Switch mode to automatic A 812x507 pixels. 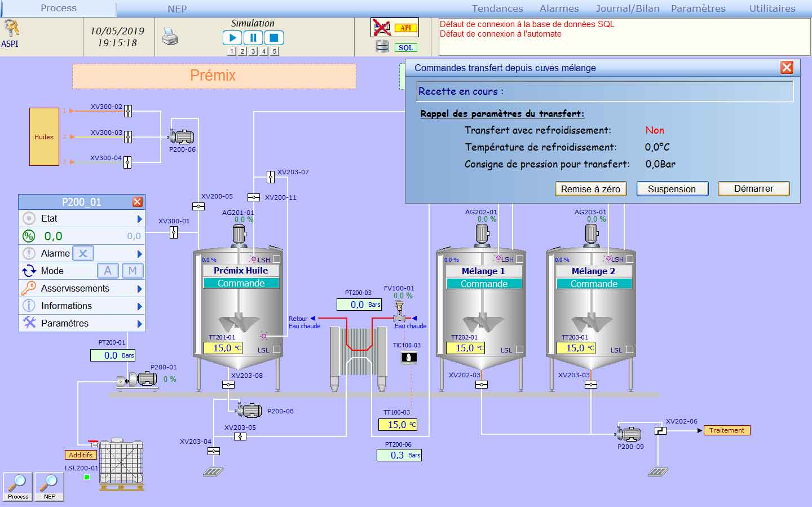(108, 271)
